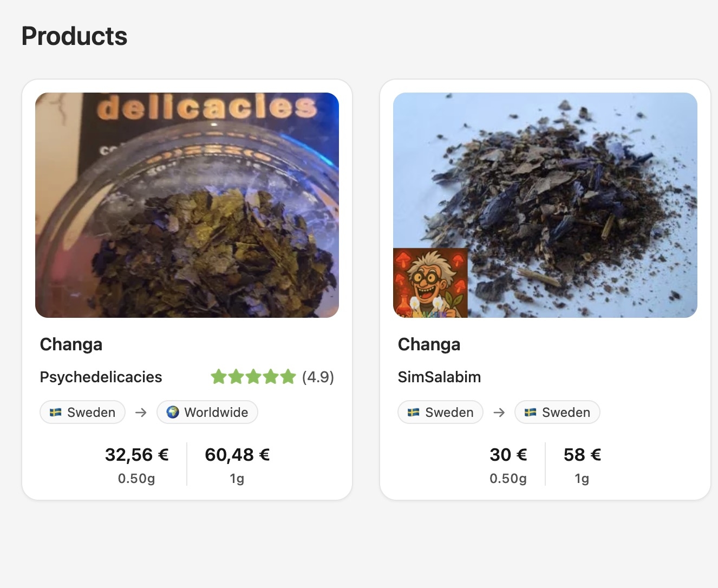Click the Swedish flag icon in Psychedelicacies card
Image resolution: width=718 pixels, height=588 pixels.
[x=55, y=412]
